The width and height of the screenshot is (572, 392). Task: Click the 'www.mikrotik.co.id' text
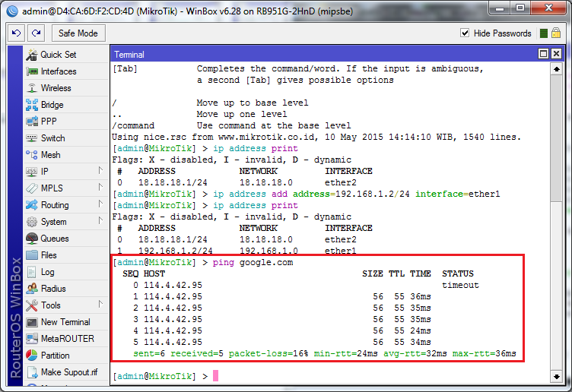click(268, 138)
